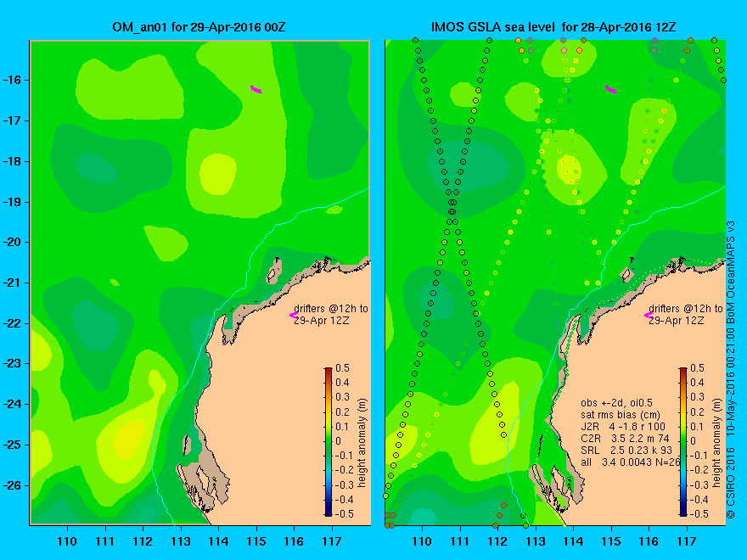Image resolution: width=747 pixels, height=560 pixels.
Task: Click the "all 3.4 0.0043" summary row
Action: tap(630, 462)
